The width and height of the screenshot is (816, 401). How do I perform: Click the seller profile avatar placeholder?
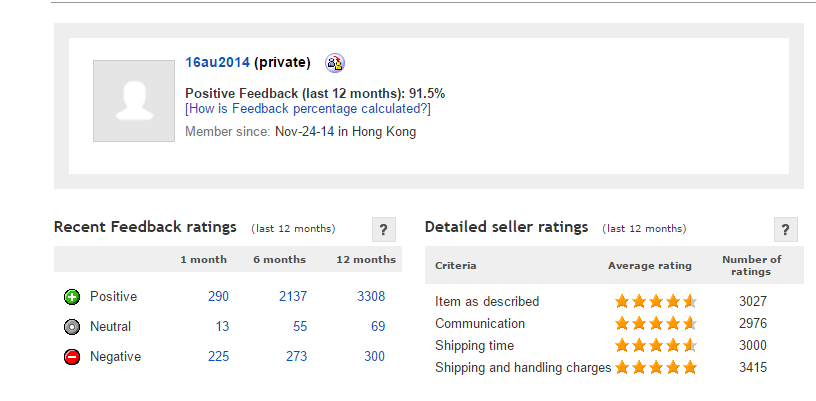pos(134,101)
